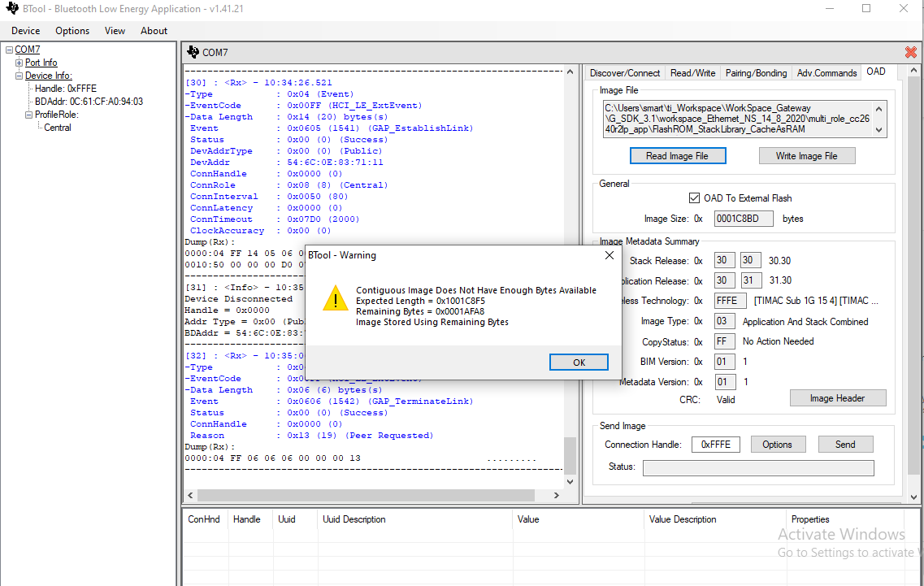The height and width of the screenshot is (586, 924).
Task: Collapse the COM7 tree node
Action: [9, 50]
